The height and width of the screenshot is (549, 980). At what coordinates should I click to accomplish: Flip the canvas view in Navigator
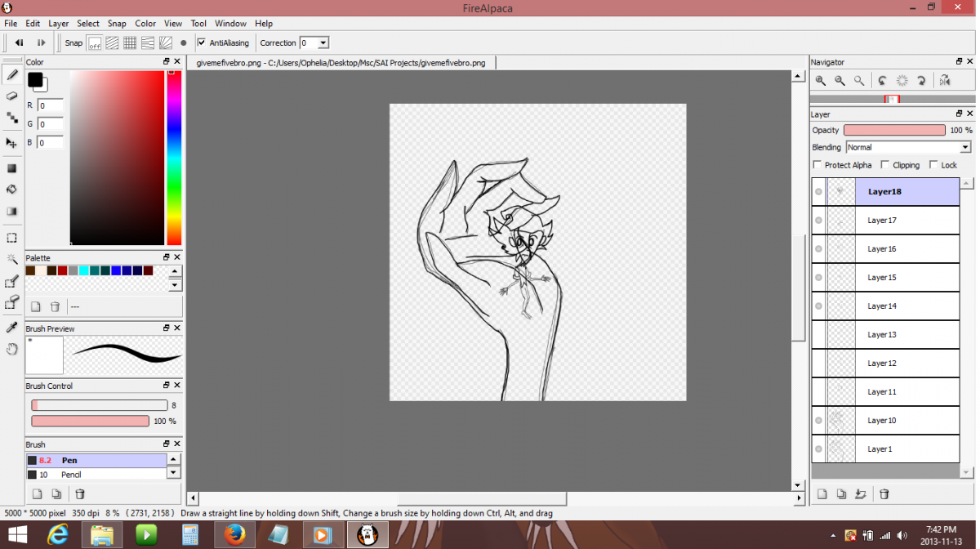point(945,81)
